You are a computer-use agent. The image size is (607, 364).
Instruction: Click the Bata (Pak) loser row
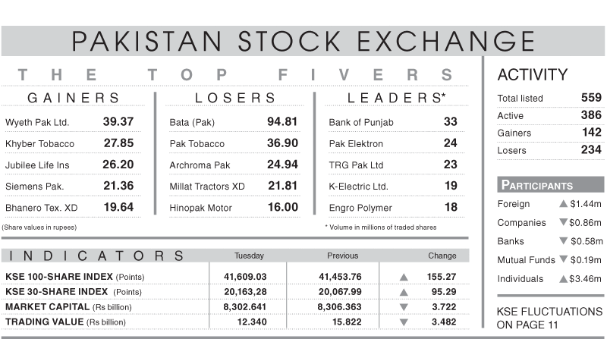click(x=234, y=122)
